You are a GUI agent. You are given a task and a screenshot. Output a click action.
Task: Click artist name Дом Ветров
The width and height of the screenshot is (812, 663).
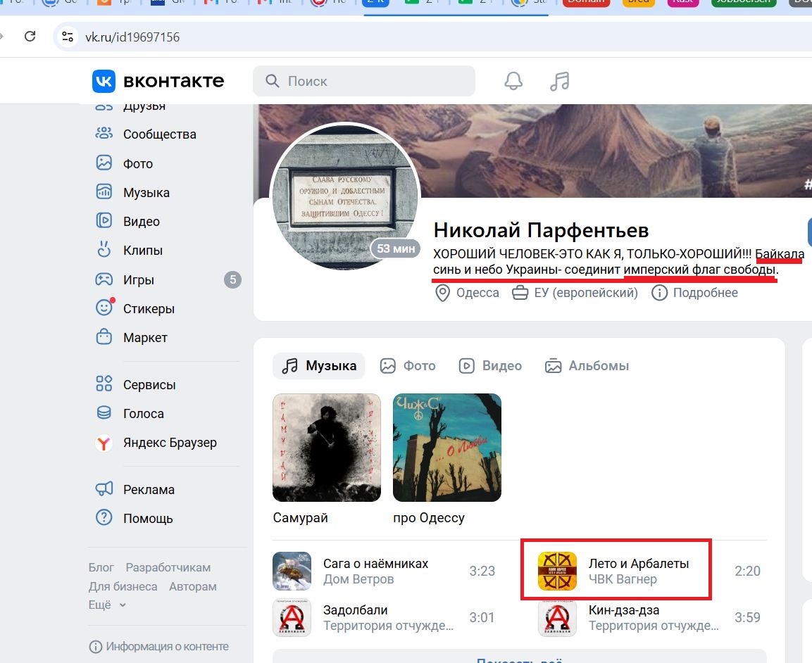[x=358, y=579]
